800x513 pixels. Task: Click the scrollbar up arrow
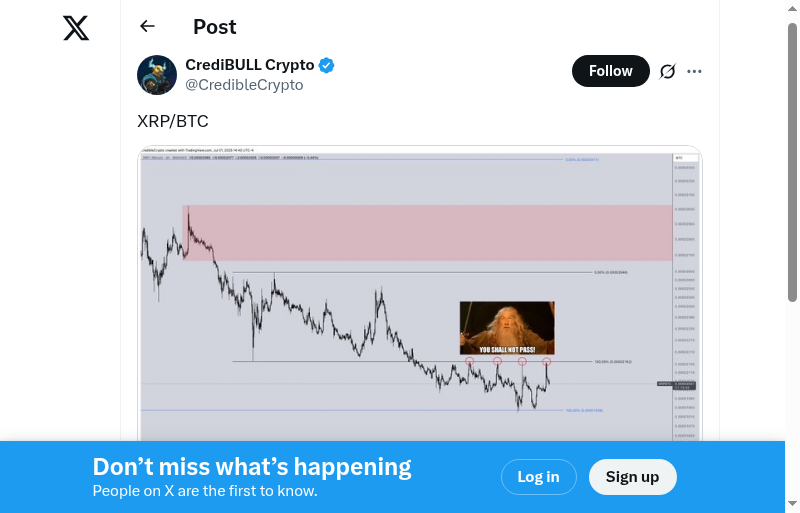pyautogui.click(x=793, y=10)
